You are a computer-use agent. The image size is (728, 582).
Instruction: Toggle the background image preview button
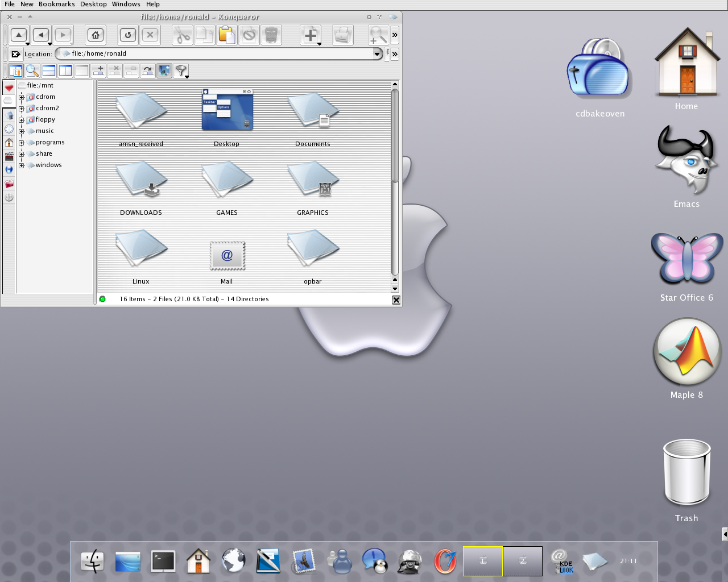164,71
